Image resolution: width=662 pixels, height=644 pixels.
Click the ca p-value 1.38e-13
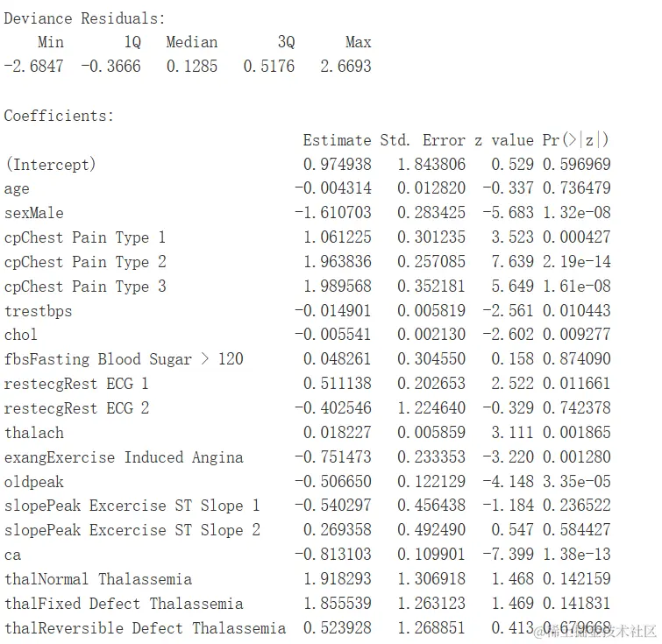tap(576, 554)
